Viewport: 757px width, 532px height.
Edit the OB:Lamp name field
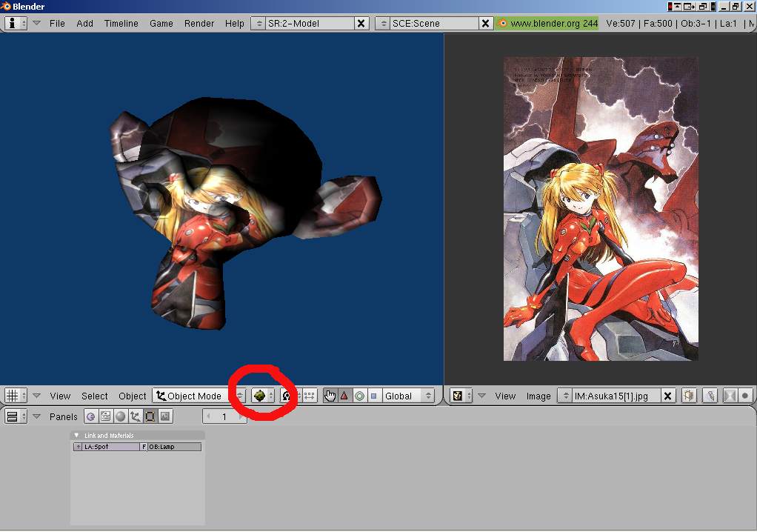pos(174,447)
